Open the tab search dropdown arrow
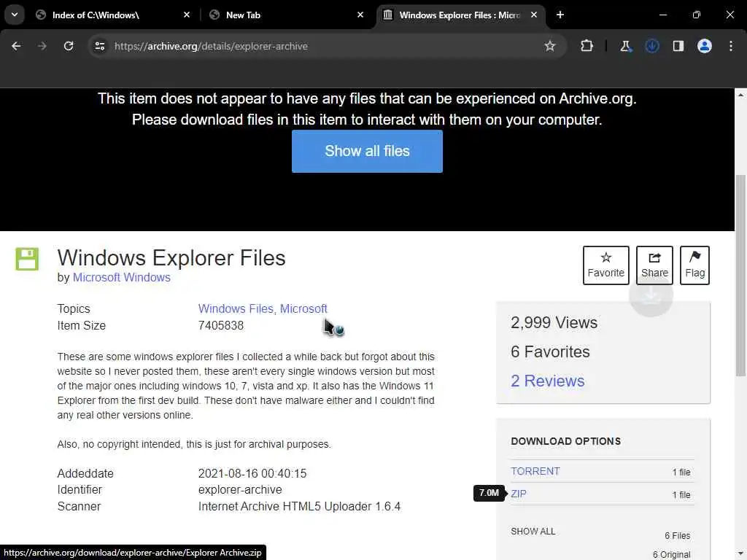 [x=15, y=15]
